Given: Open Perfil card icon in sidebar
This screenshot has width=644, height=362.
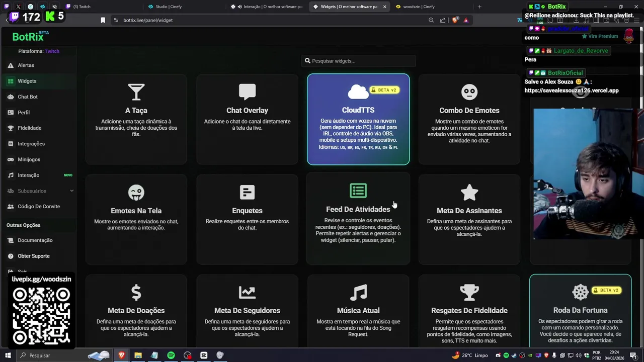Looking at the screenshot, I should 11,113.
